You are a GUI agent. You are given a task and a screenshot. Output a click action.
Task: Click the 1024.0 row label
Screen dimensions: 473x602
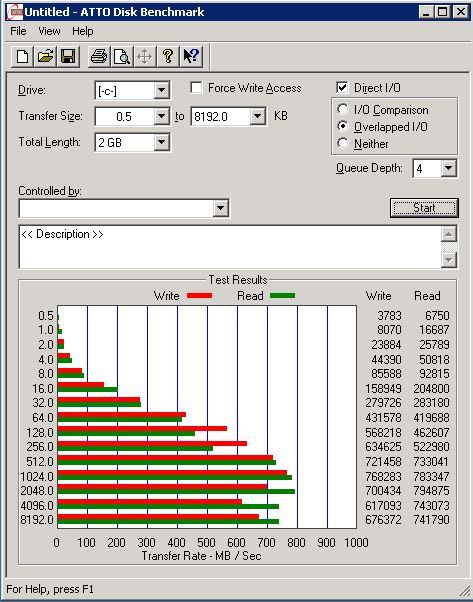(37, 476)
